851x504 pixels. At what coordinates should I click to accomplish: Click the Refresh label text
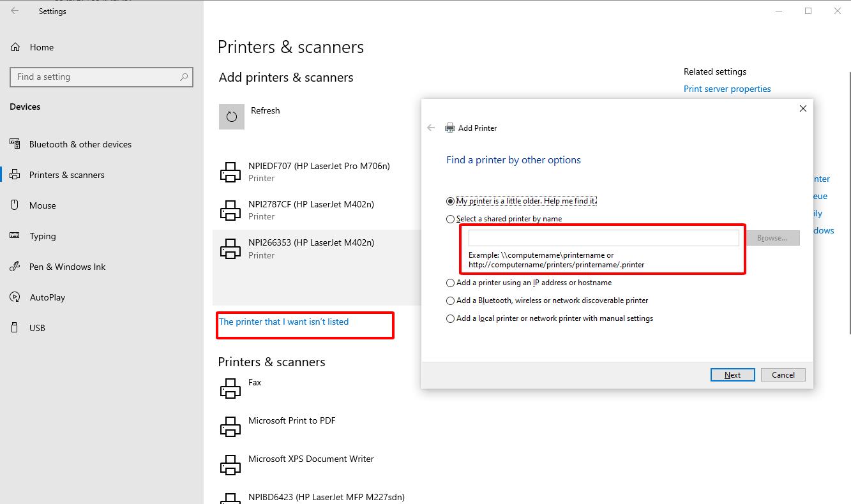266,110
